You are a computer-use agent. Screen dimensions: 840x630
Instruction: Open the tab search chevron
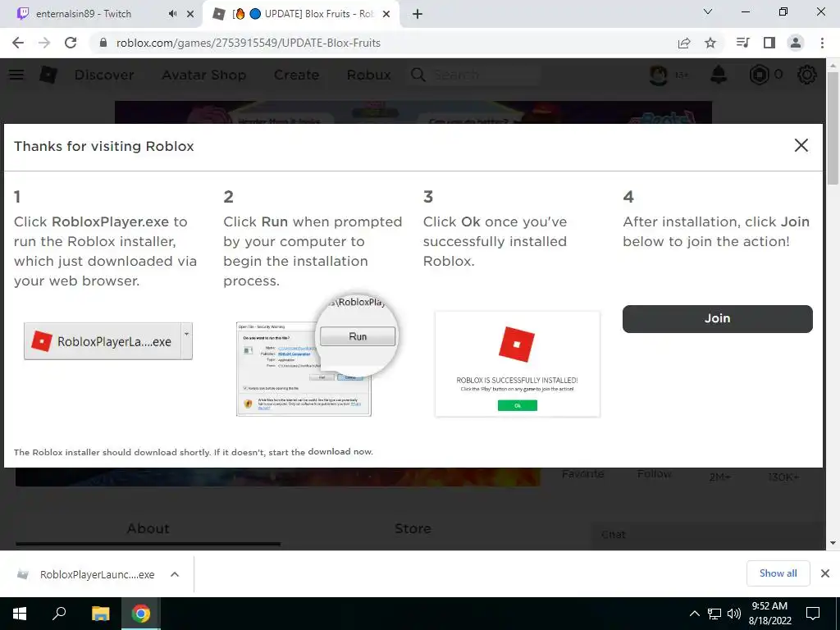coord(708,11)
